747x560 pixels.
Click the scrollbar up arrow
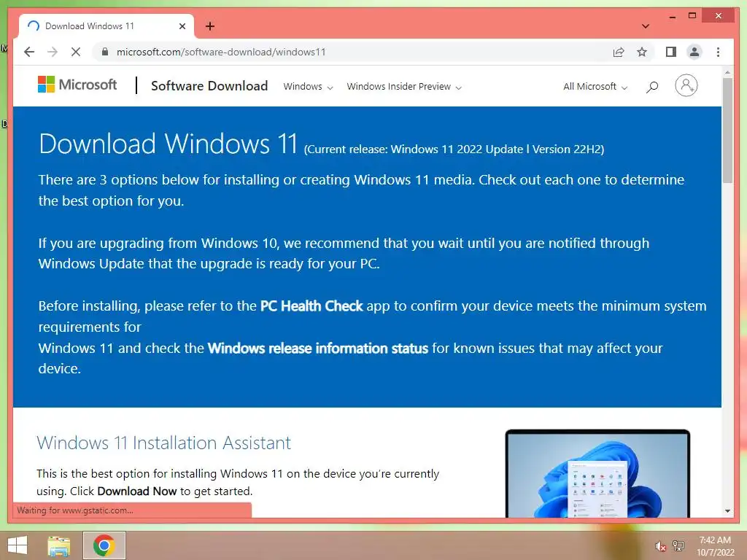point(727,72)
